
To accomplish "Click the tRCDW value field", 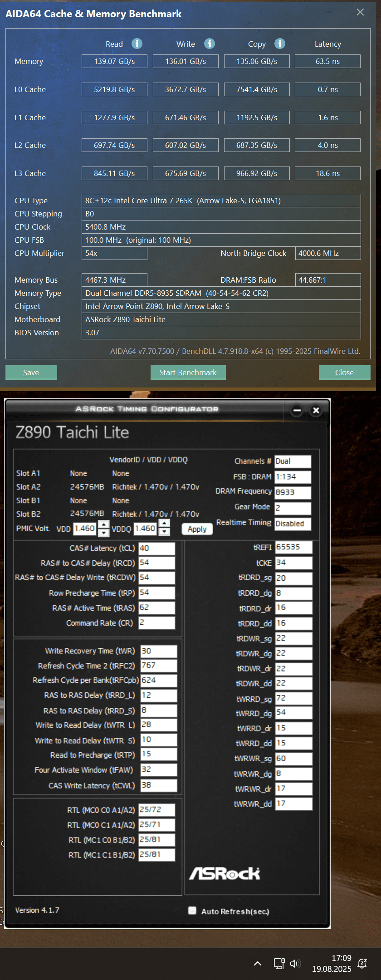I will 156,578.
